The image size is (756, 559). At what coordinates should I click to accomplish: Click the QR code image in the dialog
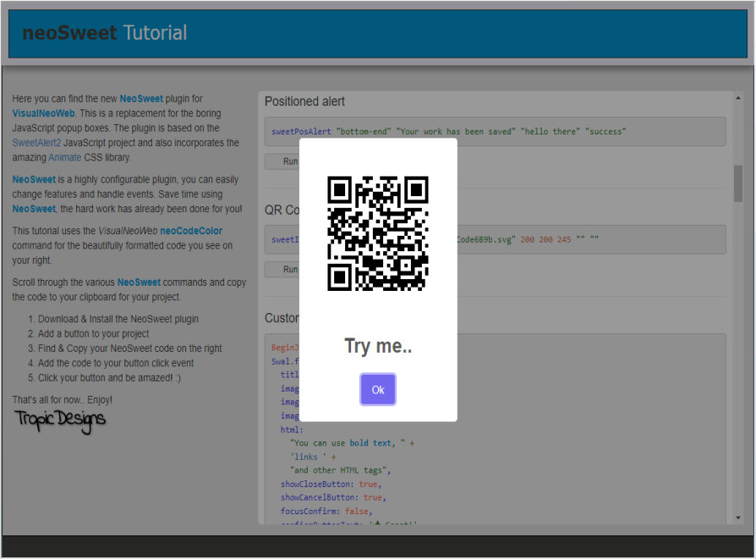pyautogui.click(x=378, y=233)
